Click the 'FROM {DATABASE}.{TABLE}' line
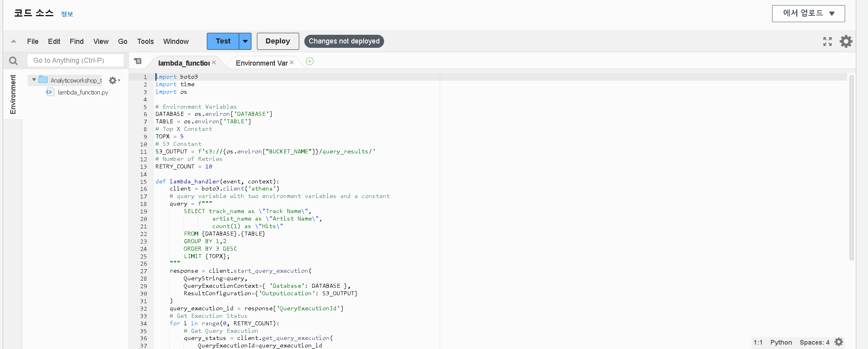This screenshot has height=349, width=868. [x=225, y=234]
